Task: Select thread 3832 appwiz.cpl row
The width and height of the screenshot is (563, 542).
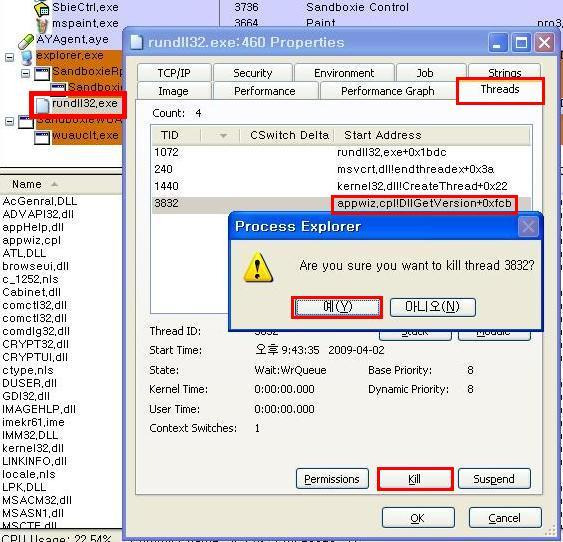Action: tap(341, 204)
